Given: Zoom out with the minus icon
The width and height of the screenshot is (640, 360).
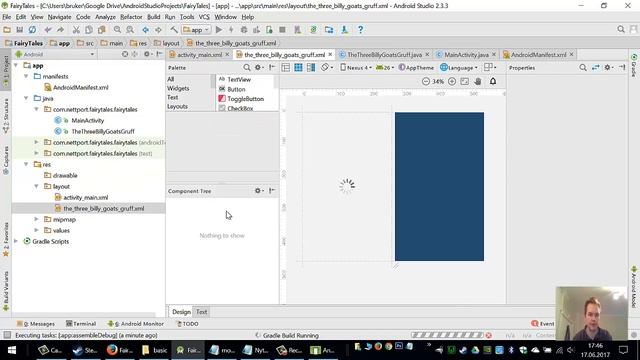Looking at the screenshot, I should tap(426, 81).
